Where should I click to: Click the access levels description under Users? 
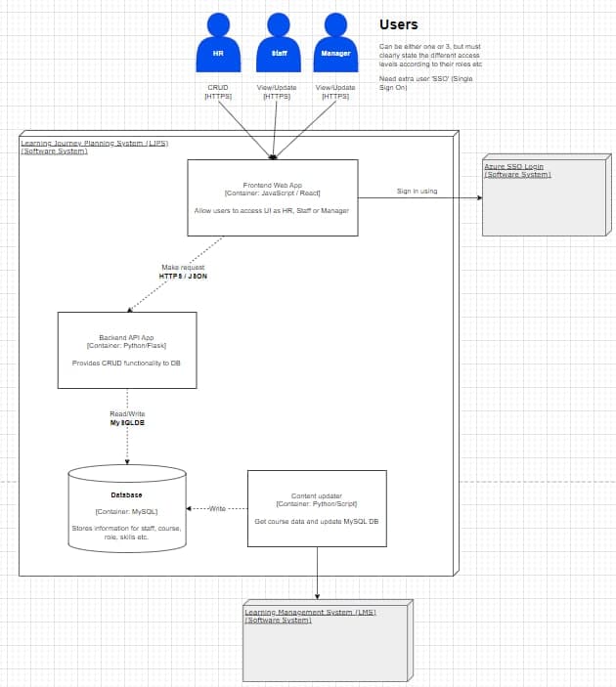coord(430,56)
